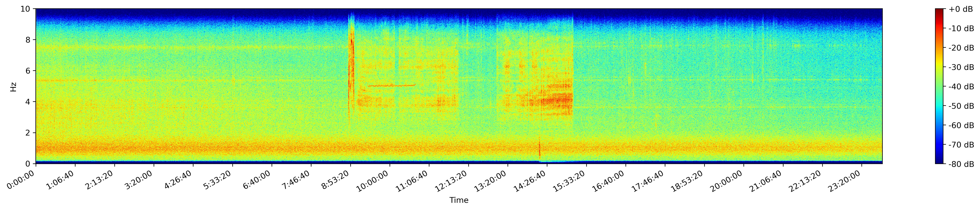This screenshot has width=980, height=210.
Task: Select the 2 Hz frequency tick label
Action: tap(28, 133)
